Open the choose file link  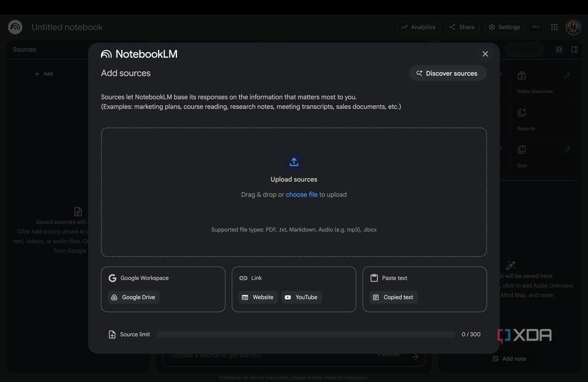click(x=302, y=195)
